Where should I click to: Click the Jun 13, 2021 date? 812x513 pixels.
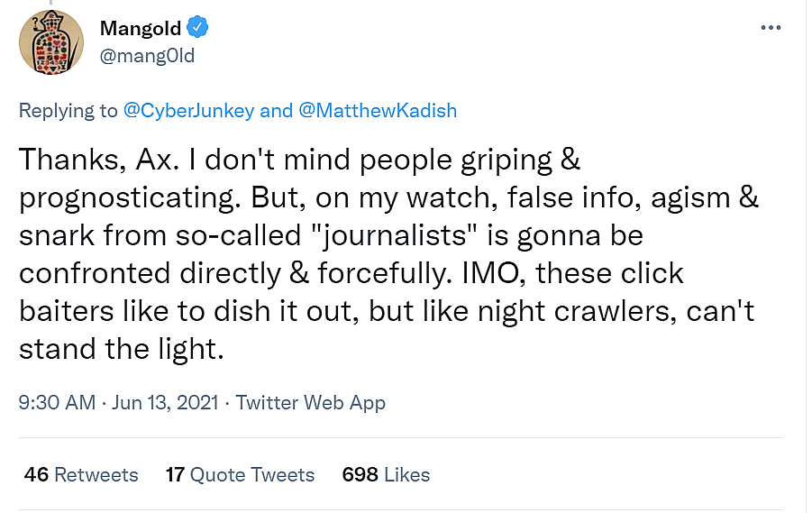click(165, 403)
